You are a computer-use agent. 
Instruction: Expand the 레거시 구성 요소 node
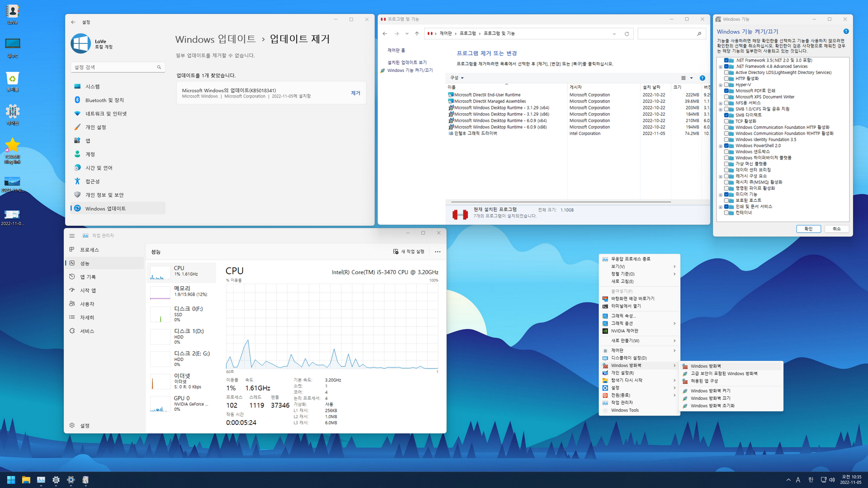coord(721,176)
